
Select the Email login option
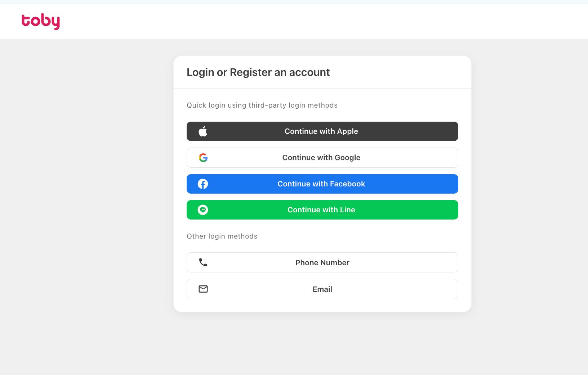point(322,289)
